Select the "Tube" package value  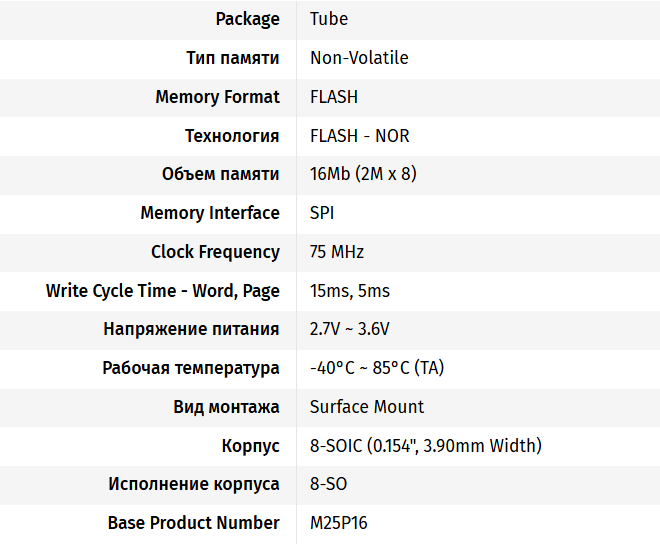click(x=329, y=19)
